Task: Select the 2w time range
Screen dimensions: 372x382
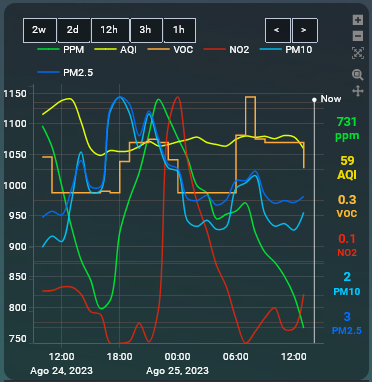Action: [40, 30]
